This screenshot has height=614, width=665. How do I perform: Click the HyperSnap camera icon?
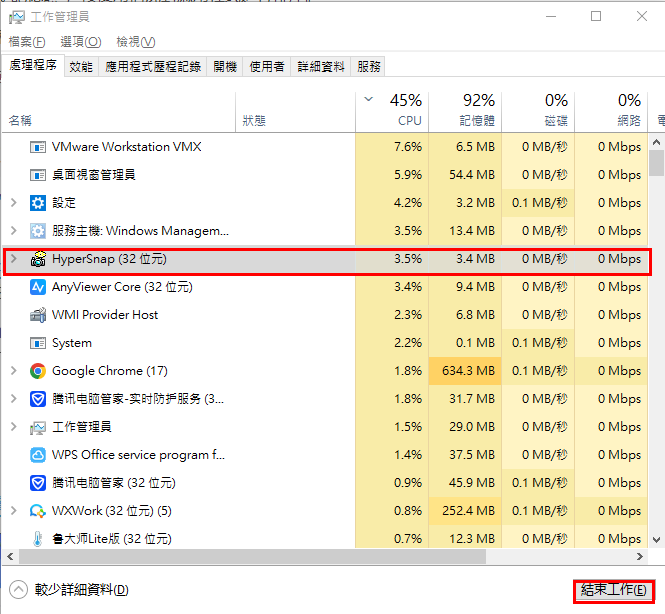[38, 259]
